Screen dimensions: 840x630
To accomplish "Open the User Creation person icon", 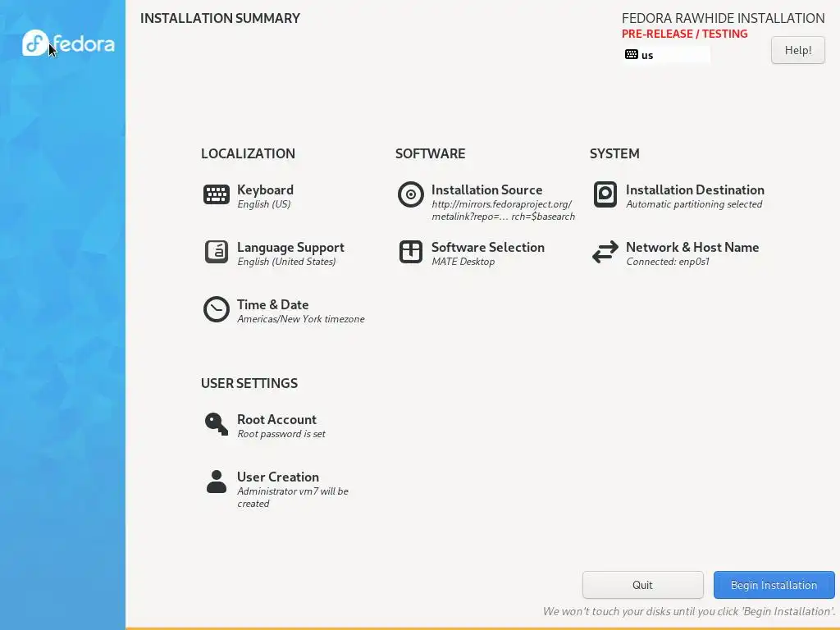I will 217,482.
